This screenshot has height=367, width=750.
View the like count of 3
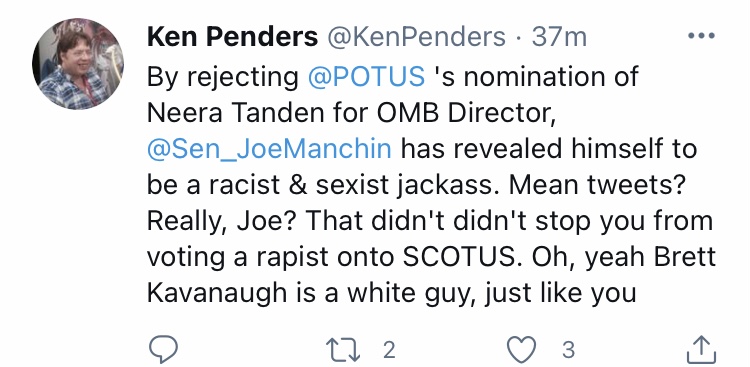568,350
